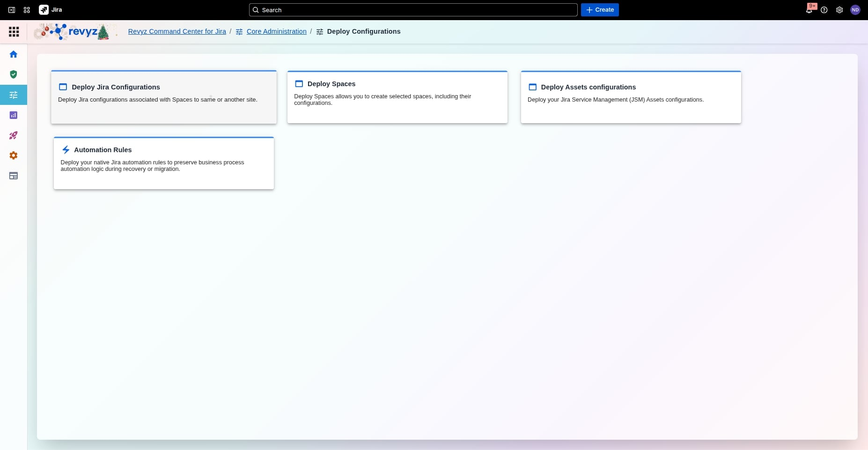This screenshot has width=868, height=450.
Task: Open the Automation Rules card
Action: coord(163,163)
